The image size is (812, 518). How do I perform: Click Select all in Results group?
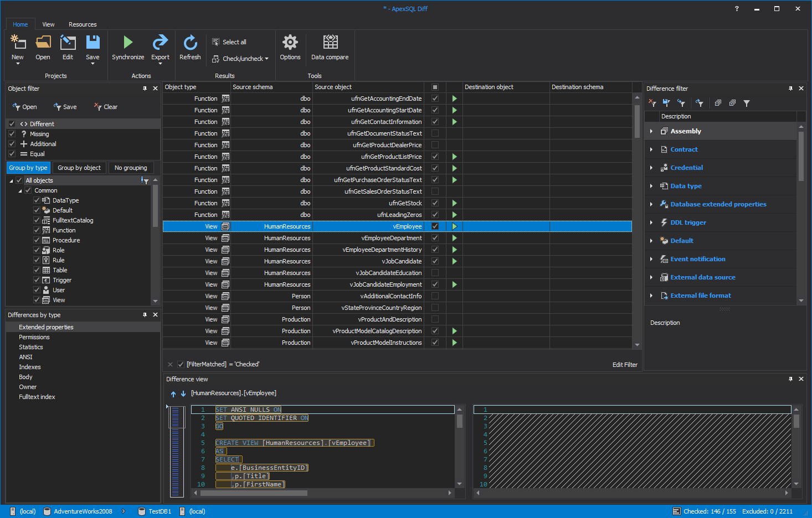click(x=229, y=42)
